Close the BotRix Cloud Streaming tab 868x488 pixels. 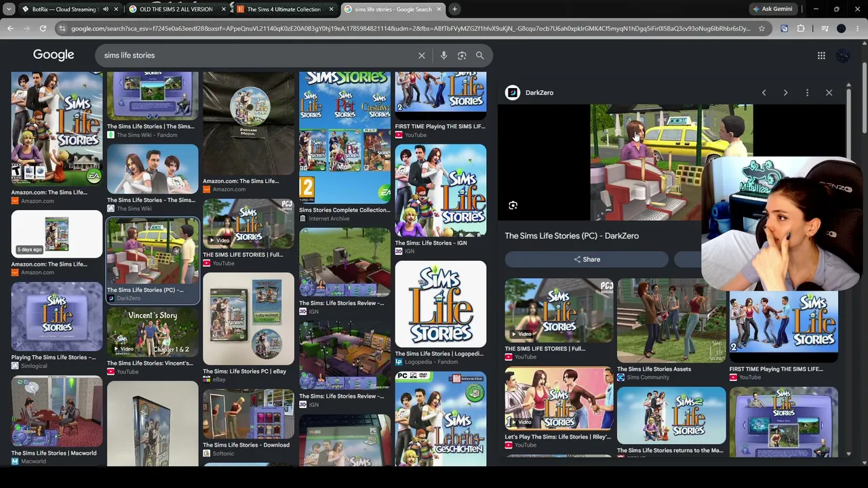[x=116, y=9]
